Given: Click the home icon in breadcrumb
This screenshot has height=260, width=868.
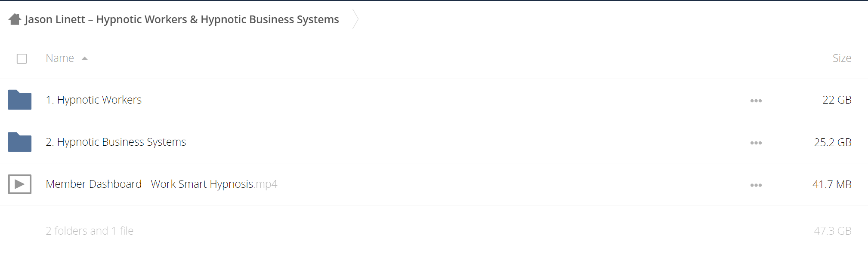Looking at the screenshot, I should (15, 19).
